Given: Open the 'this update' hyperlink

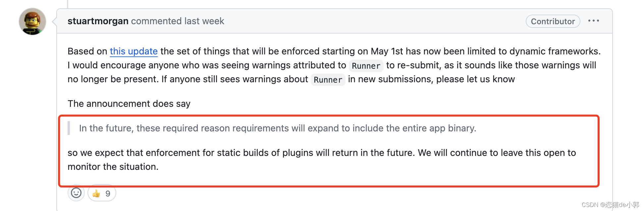Looking at the screenshot, I should 134,51.
